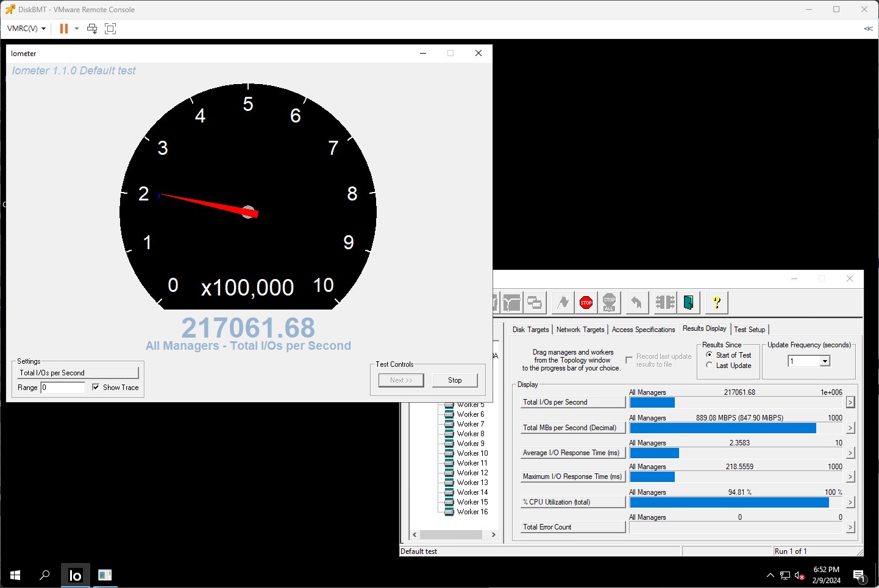The image size is (879, 588).
Task: Click the Start Network Worker toolbar icon
Action: [511, 302]
